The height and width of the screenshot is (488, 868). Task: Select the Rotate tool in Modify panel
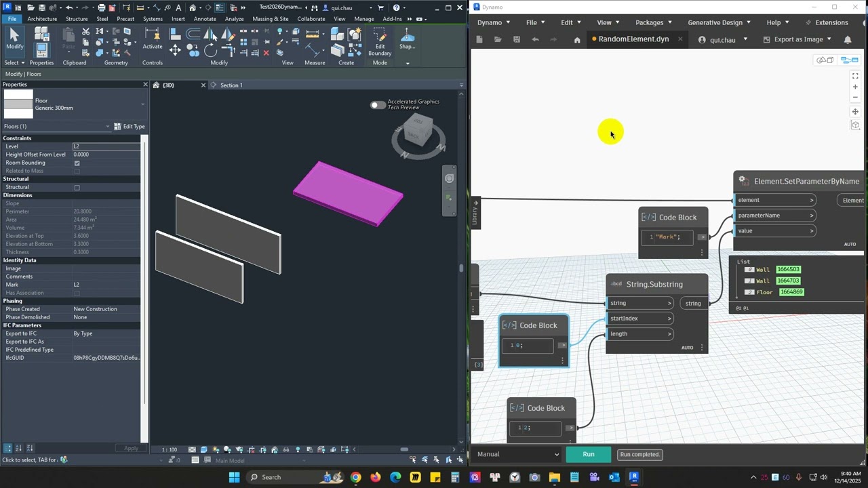pos(210,50)
